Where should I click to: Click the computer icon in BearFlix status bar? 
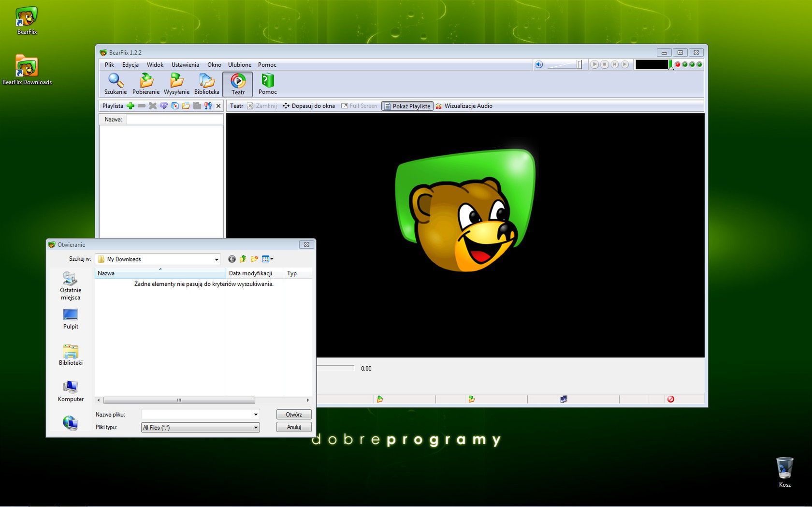point(564,399)
